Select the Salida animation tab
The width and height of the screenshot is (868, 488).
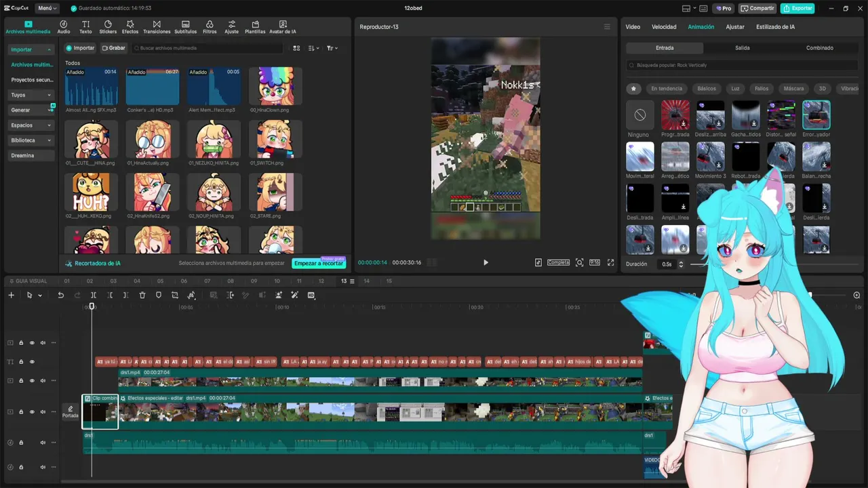coord(743,48)
